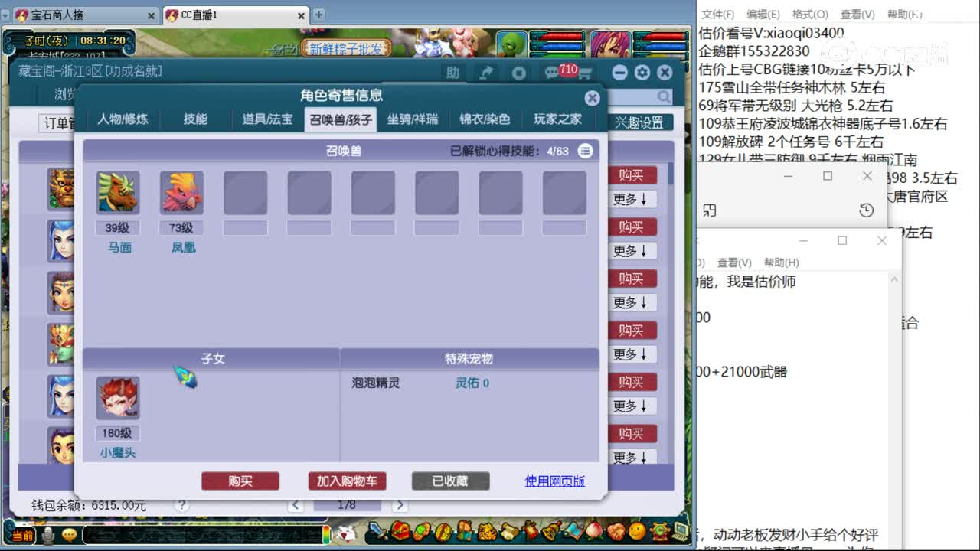Image resolution: width=980 pixels, height=551 pixels.
Task: Expand the fifth row 更多 dropdown
Action: tap(631, 406)
